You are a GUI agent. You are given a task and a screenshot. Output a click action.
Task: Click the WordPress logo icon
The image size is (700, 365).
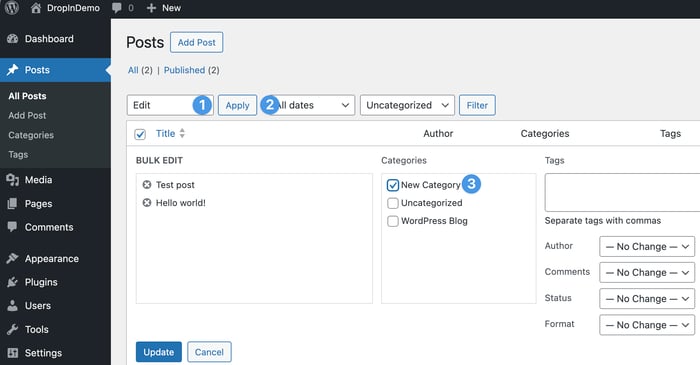click(x=12, y=7)
